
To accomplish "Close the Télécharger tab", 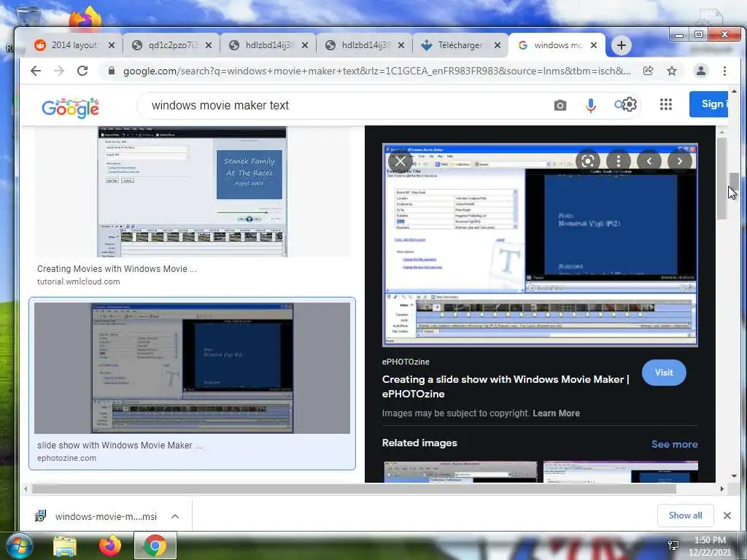I will point(497,45).
